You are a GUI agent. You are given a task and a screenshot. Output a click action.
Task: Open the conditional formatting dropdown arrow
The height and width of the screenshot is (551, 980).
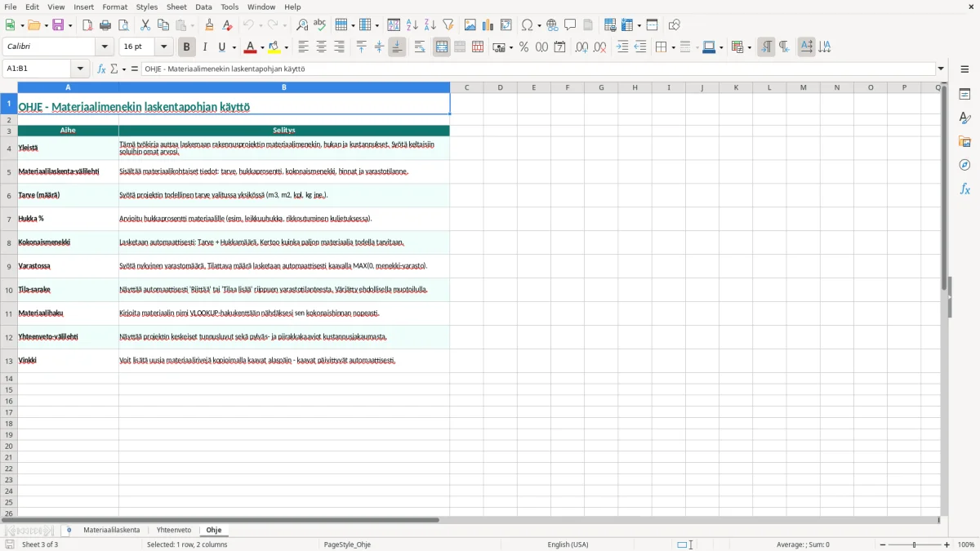749,47
